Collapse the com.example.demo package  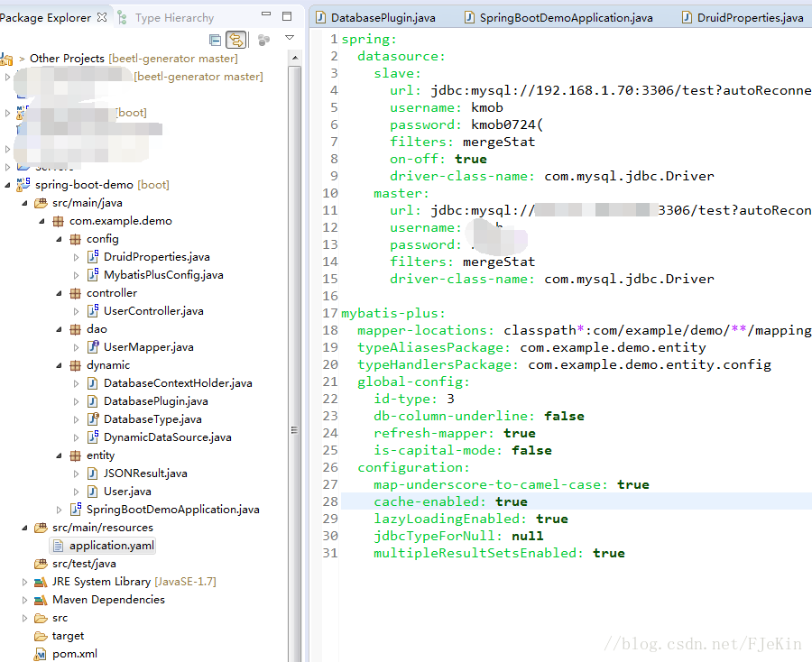pyautogui.click(x=42, y=221)
